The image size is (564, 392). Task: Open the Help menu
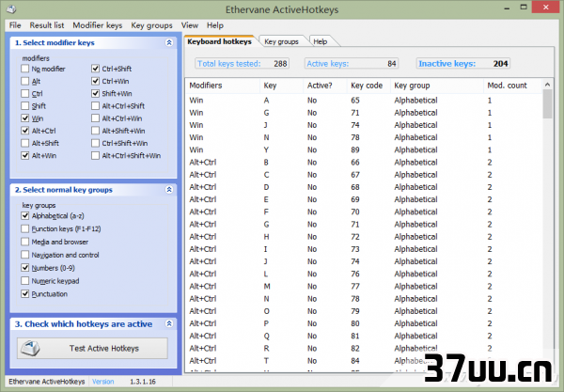point(215,25)
